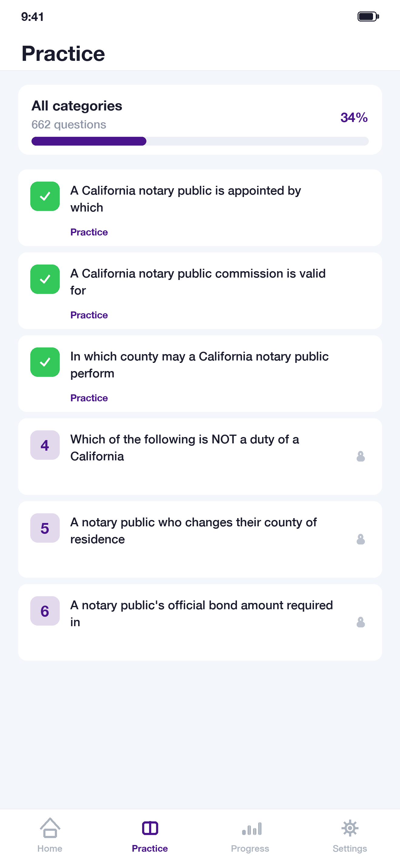Select the number 5 question badge
Image resolution: width=400 pixels, height=868 pixels.
coord(45,528)
